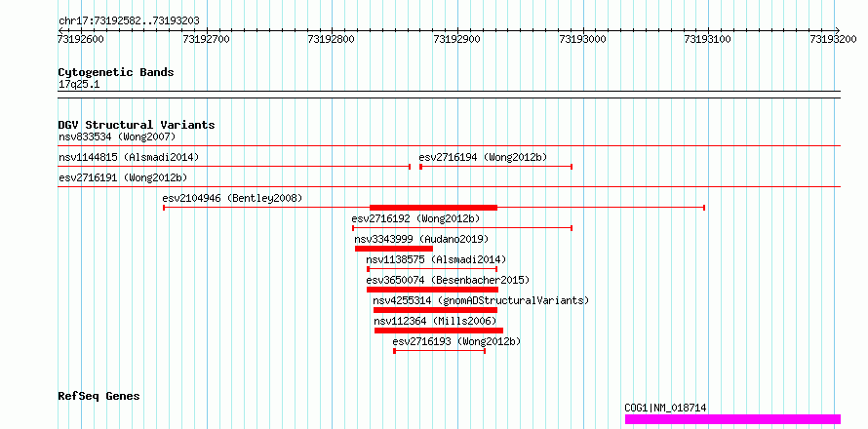
Task: Open variant esv2104946 (Bentley2008) label
Action: [232, 198]
